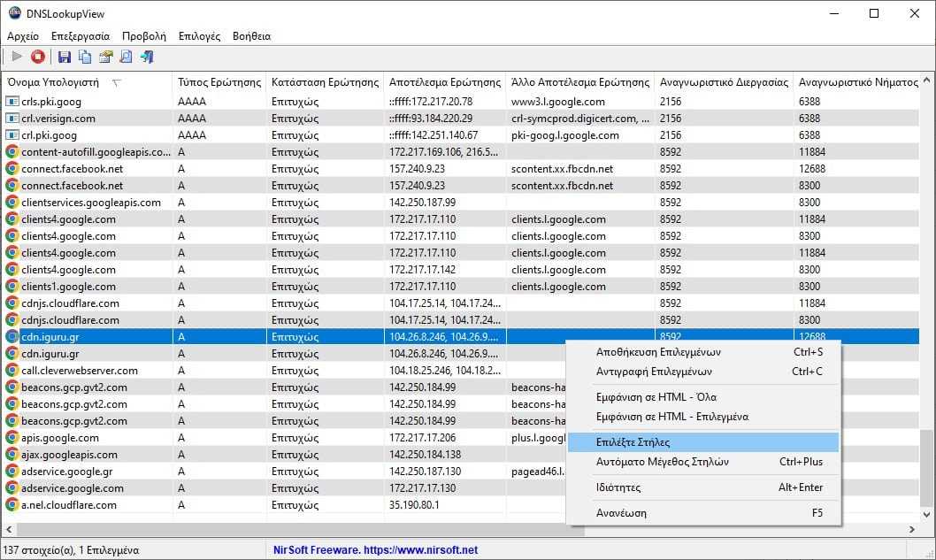936x560 pixels.
Task: Click Chrome icon beside adservice.google.com
Action: tap(12, 488)
